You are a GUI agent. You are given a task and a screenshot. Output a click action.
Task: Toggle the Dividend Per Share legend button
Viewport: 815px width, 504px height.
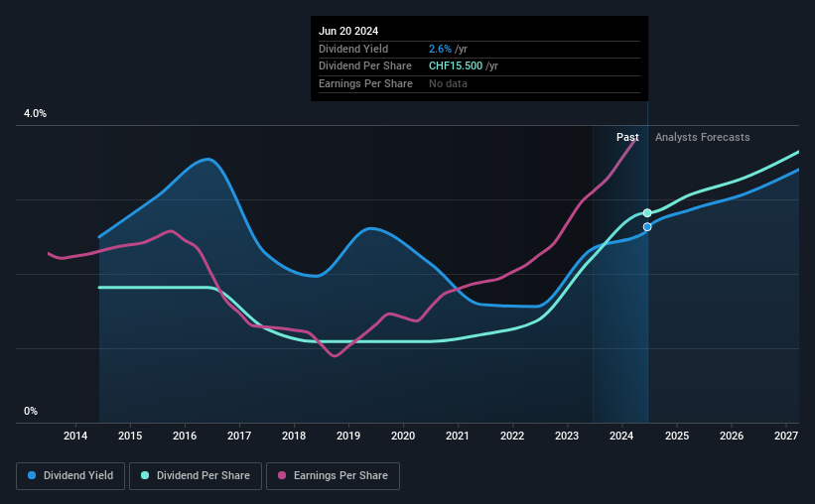pyautogui.click(x=196, y=476)
